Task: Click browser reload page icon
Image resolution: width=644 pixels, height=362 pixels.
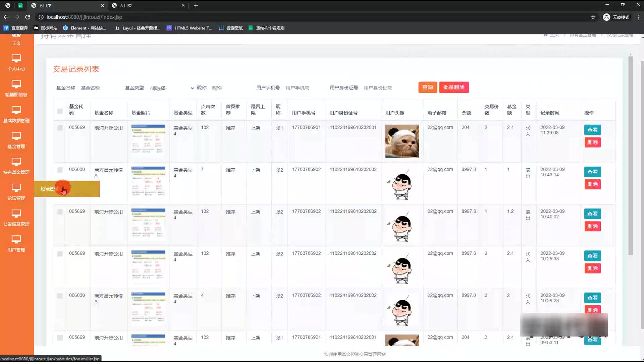Action: (x=28, y=17)
